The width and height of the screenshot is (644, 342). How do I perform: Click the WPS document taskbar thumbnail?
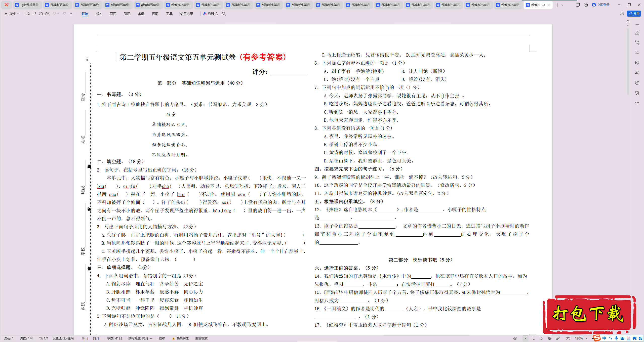click(535, 4)
